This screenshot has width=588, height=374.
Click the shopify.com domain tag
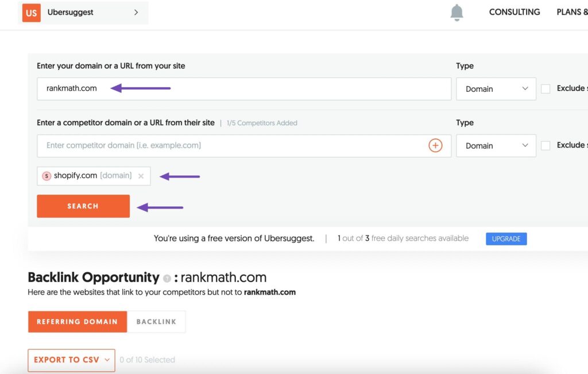(x=94, y=176)
